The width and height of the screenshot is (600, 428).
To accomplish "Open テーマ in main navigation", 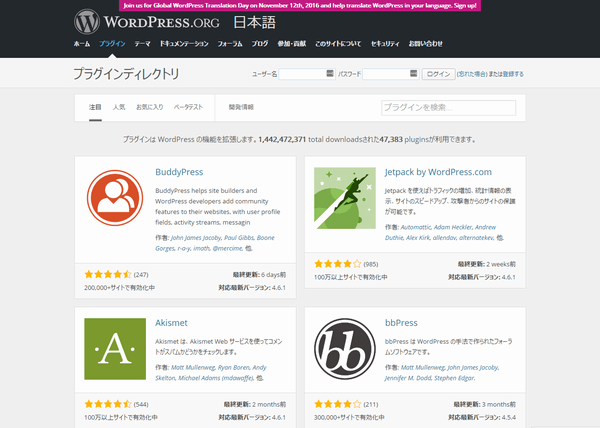I will coord(142,44).
